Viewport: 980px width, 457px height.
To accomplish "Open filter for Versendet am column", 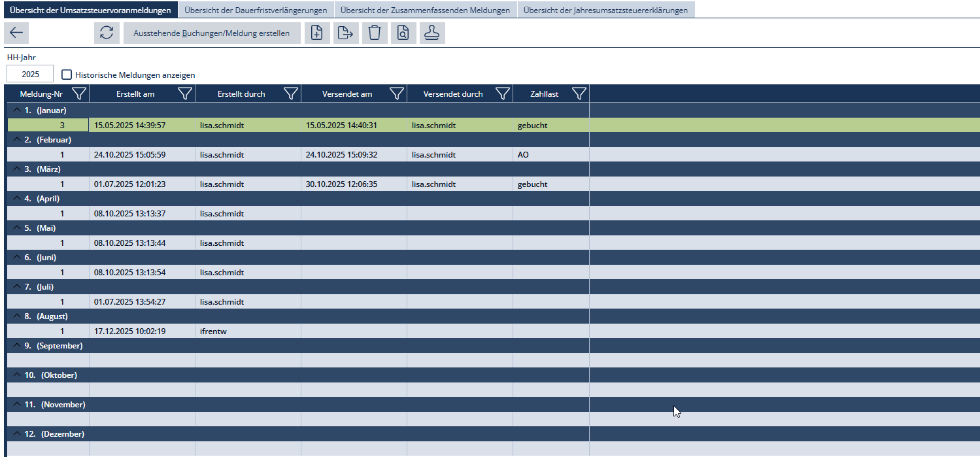I will (x=396, y=94).
